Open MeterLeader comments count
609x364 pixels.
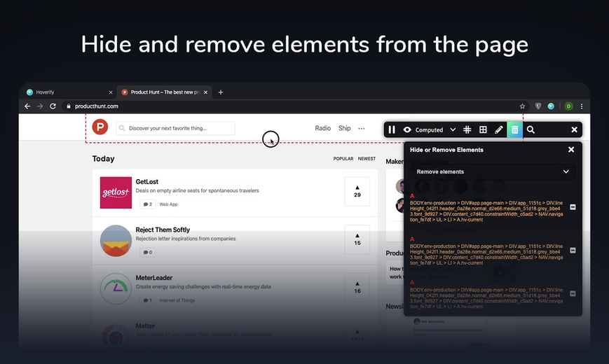[x=147, y=300]
